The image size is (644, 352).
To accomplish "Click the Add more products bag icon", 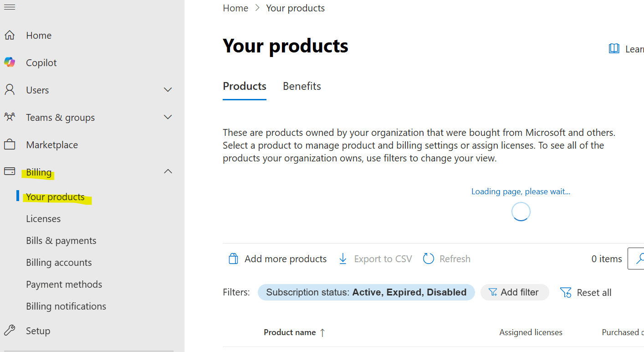I will point(233,259).
